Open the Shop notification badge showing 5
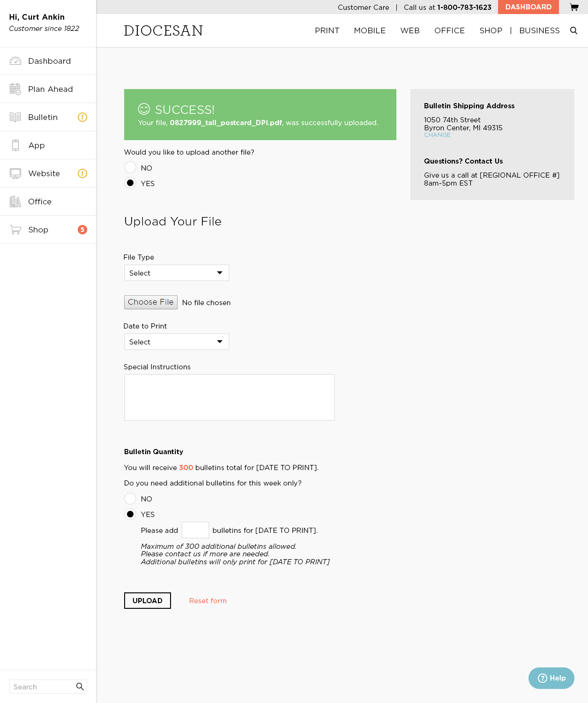 [82, 230]
